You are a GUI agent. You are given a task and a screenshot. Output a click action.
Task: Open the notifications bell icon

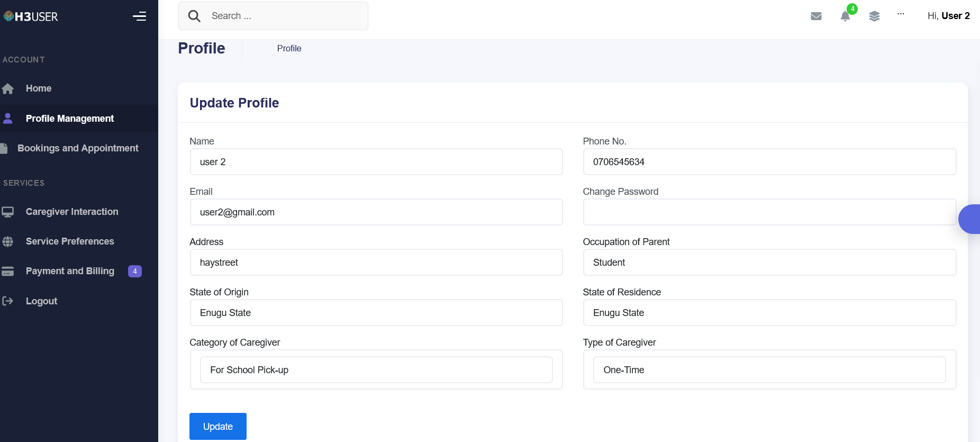pyautogui.click(x=845, y=16)
